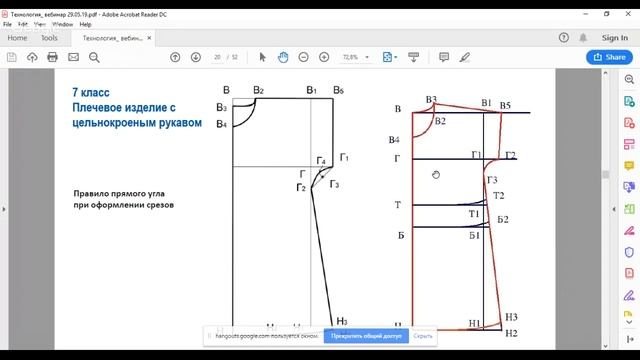The width and height of the screenshot is (640, 360).
Task: Click the magnifier search tool in right pane
Action: (x=629, y=79)
